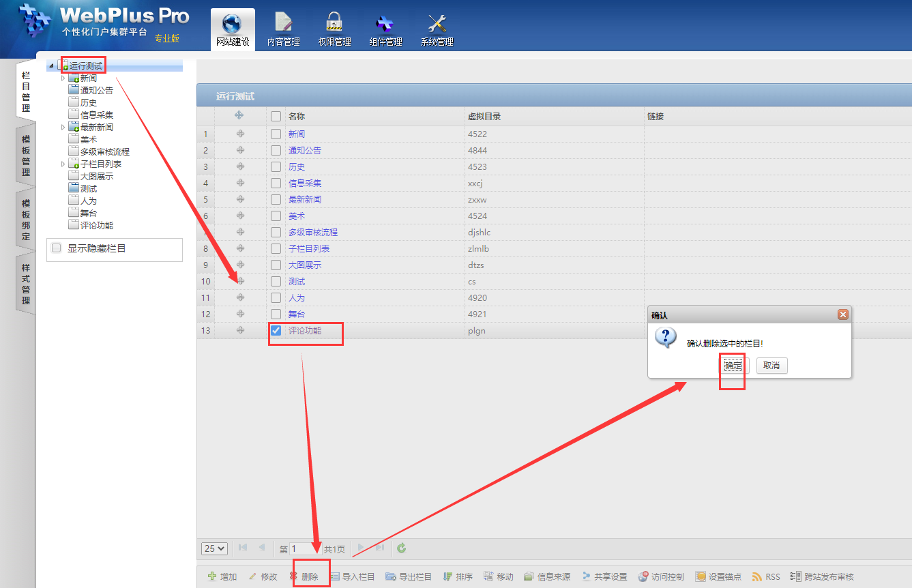Click 取消 in the confirm dialog

coord(771,366)
